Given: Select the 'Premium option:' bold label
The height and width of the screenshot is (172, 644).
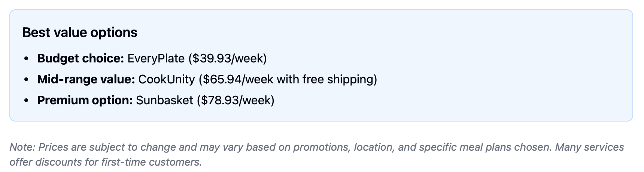Looking at the screenshot, I should pyautogui.click(x=85, y=100).
